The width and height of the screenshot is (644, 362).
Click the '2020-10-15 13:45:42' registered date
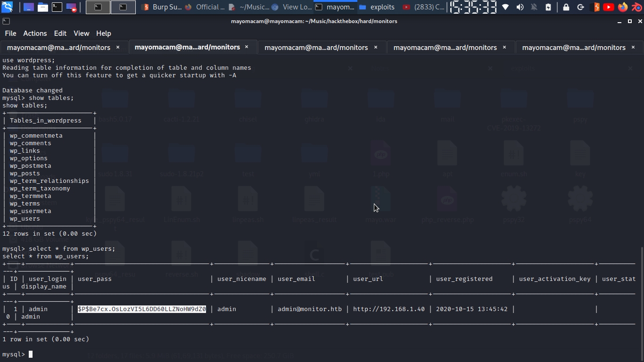click(472, 309)
